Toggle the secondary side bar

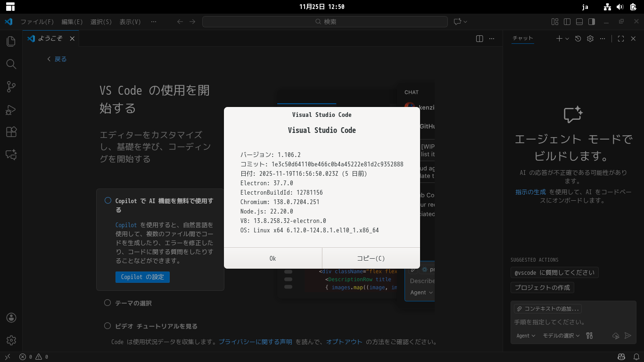point(592,22)
